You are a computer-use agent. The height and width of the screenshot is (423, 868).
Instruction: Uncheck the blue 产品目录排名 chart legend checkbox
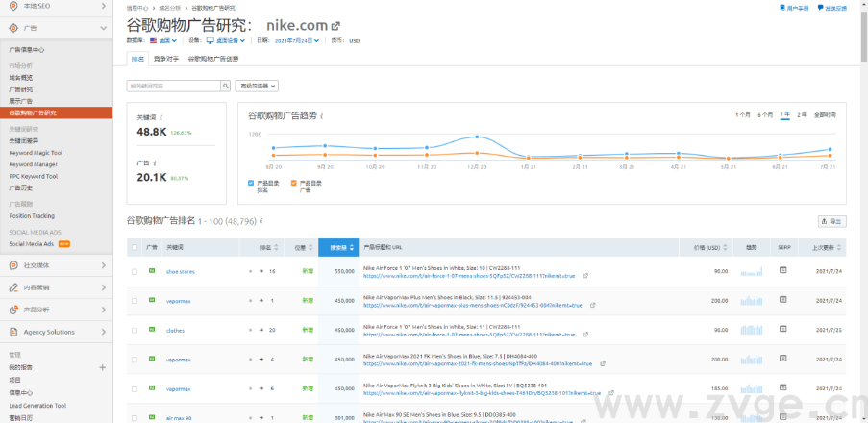tap(252, 182)
